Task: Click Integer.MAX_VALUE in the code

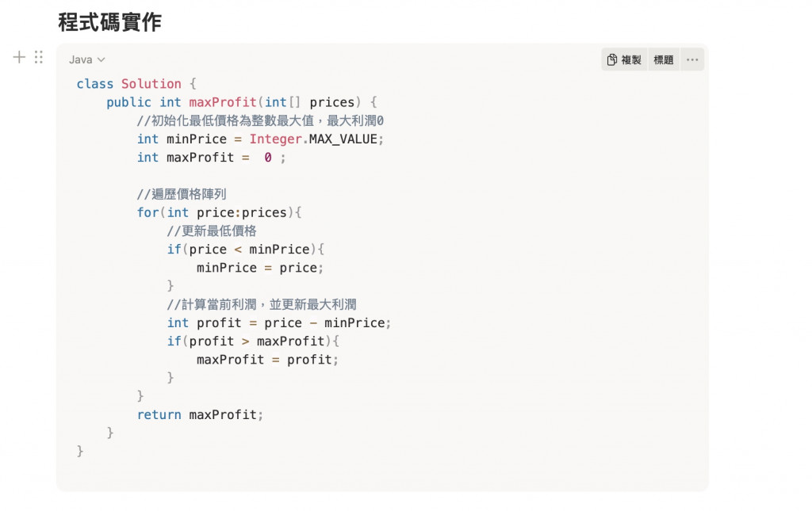Action: point(314,139)
